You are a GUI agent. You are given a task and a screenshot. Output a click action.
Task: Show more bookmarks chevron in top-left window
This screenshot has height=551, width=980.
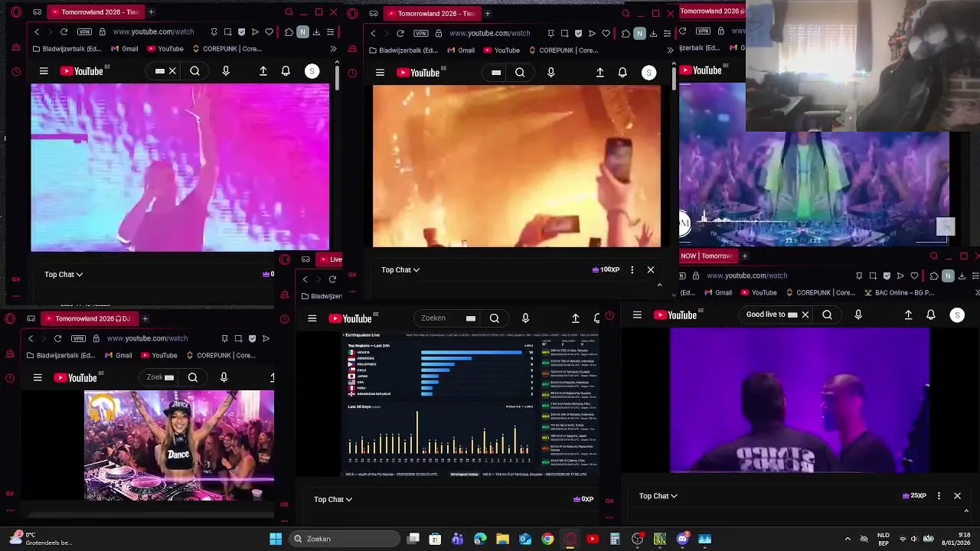pyautogui.click(x=333, y=49)
